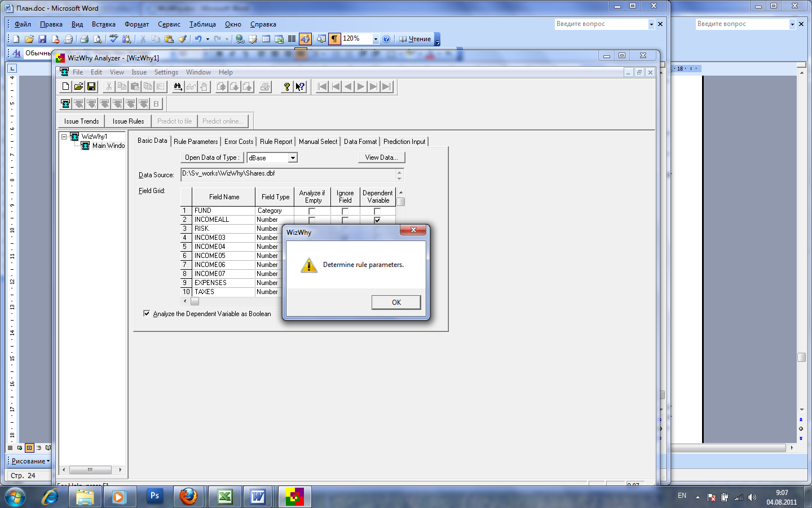Check Ignore Field for INCOMEALL row
This screenshot has height=508, width=812.
click(345, 220)
